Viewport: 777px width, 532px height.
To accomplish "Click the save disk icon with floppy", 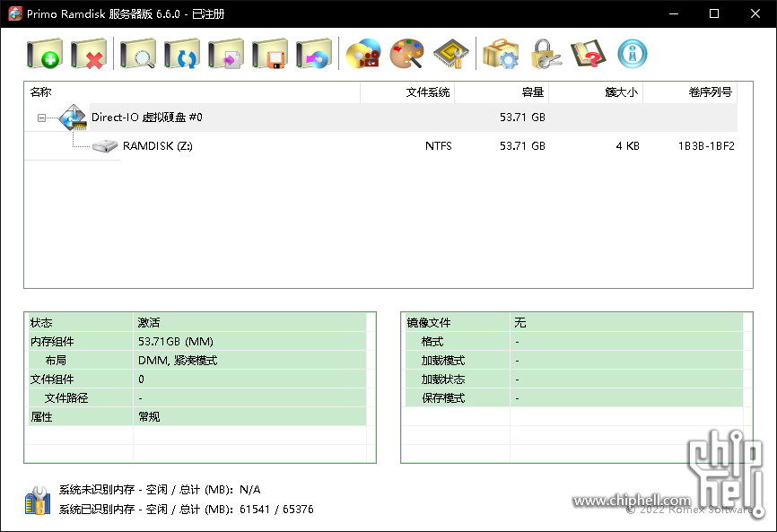I will [x=270, y=54].
